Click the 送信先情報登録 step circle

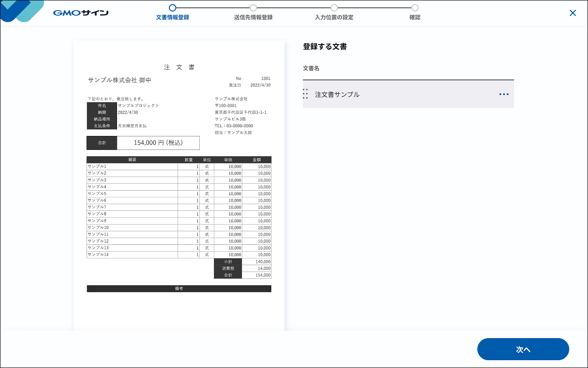click(253, 7)
